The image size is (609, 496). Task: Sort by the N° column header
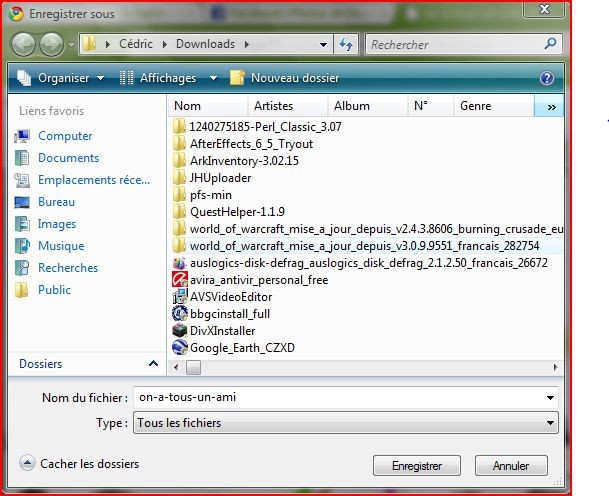pyautogui.click(x=431, y=106)
